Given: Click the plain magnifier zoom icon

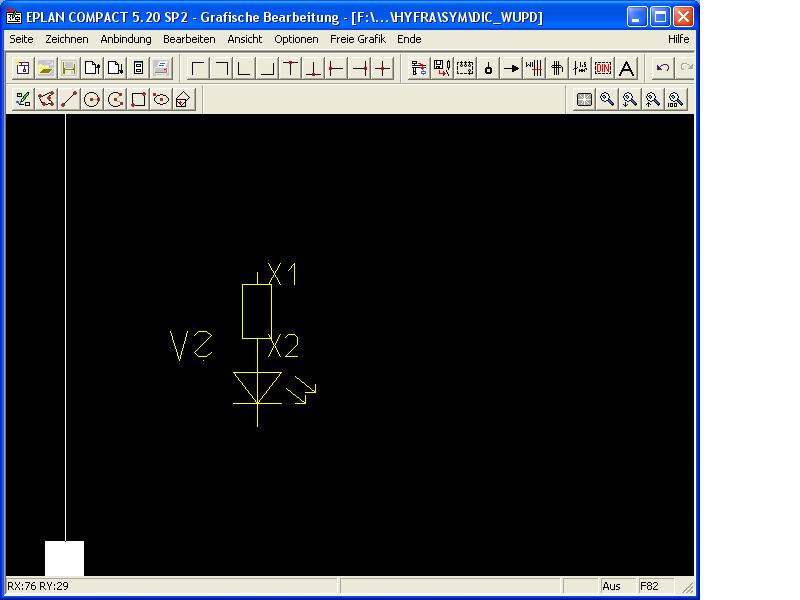Looking at the screenshot, I should pyautogui.click(x=607, y=99).
